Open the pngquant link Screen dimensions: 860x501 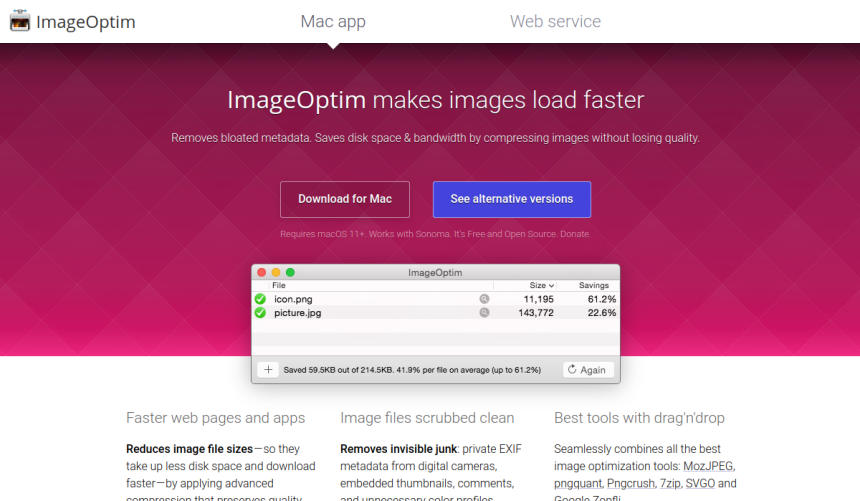pos(578,483)
